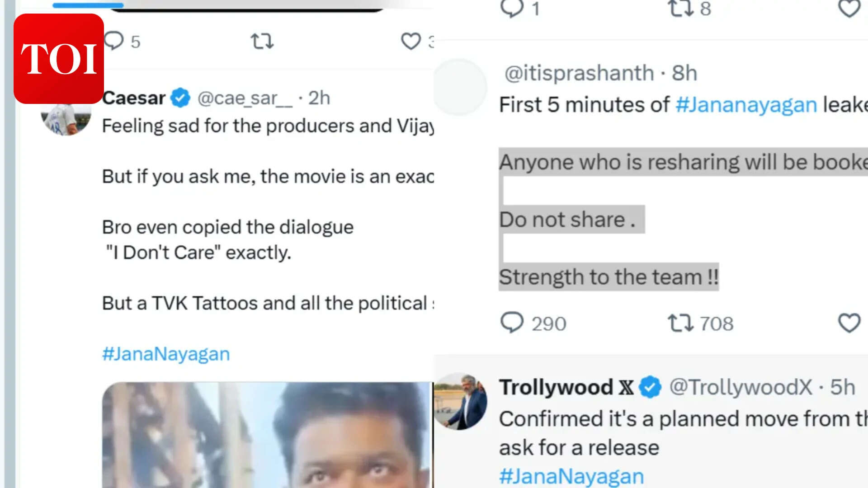
Task: Open the #JanaNayagan hashtag in Caesar's tweet
Action: 166,354
